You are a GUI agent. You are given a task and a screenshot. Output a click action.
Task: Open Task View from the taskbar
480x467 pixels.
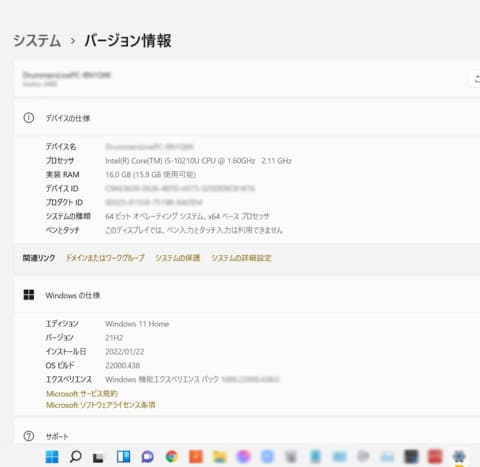tap(98, 457)
